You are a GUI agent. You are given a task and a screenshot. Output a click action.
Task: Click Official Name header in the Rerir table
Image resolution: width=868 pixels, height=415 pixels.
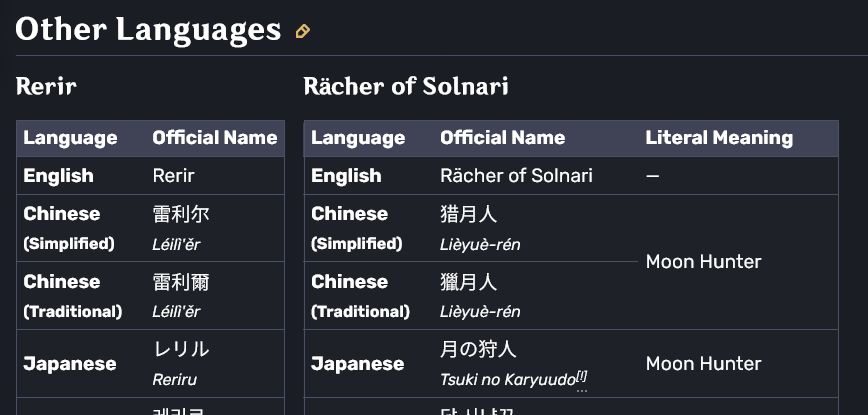click(214, 138)
